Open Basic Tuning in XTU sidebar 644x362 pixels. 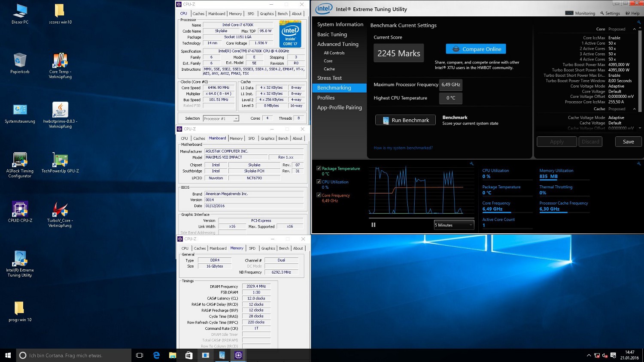coord(332,34)
